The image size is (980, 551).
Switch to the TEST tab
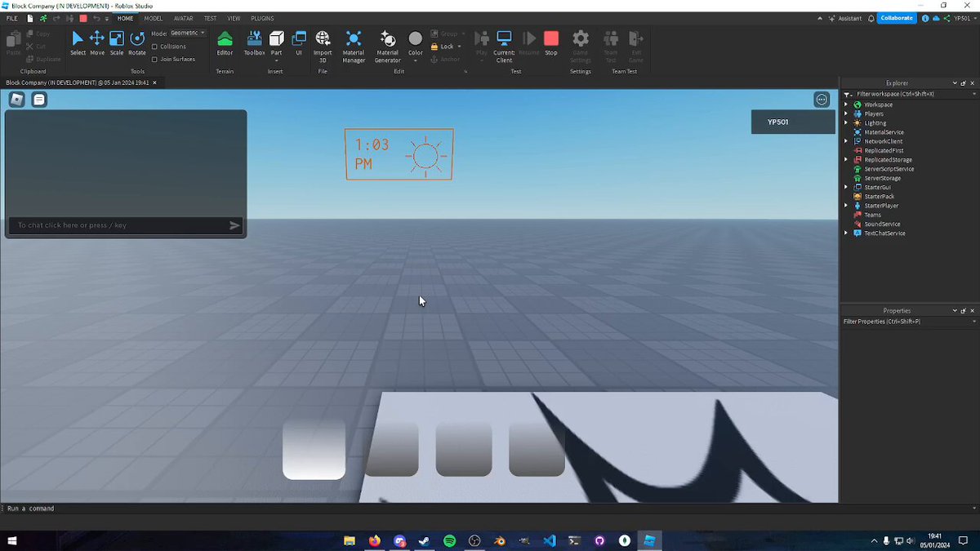[210, 18]
